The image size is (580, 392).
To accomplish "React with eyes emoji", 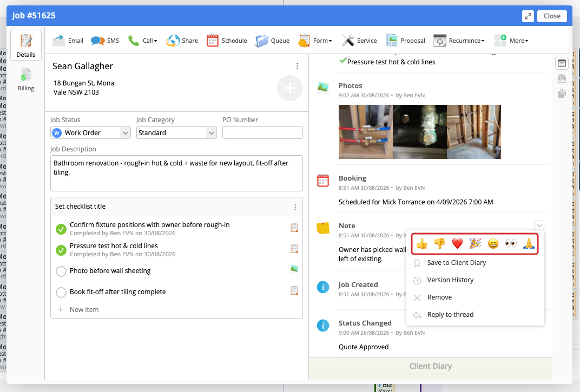I will tap(511, 244).
